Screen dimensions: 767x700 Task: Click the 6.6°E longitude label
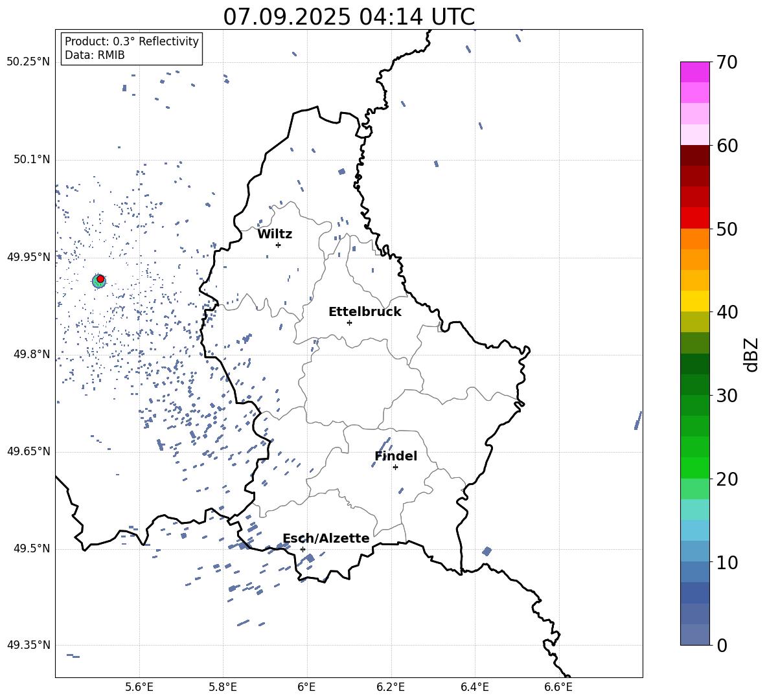pos(558,687)
